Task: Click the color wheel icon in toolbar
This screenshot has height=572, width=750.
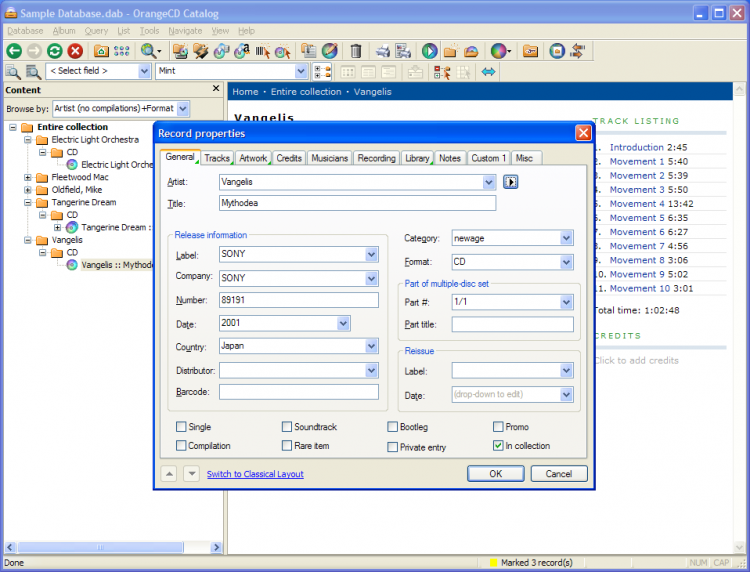Action: pyautogui.click(x=498, y=51)
